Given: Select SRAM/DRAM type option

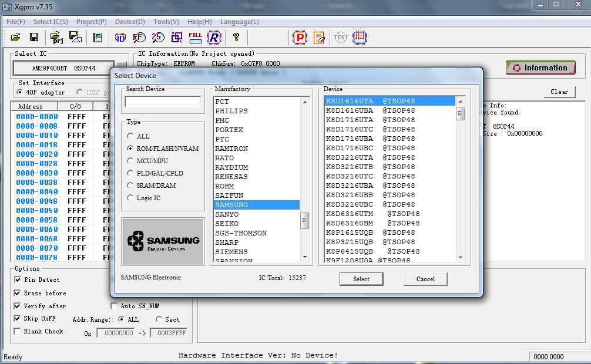Looking at the screenshot, I should (130, 186).
